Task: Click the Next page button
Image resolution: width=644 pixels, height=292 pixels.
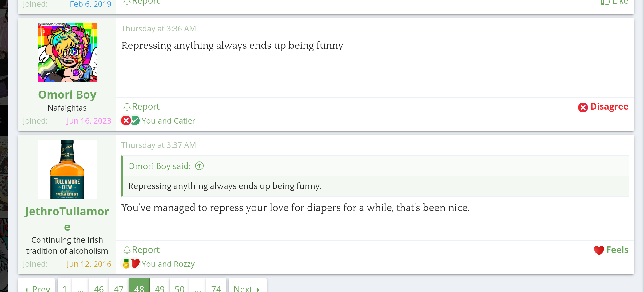Action: tap(247, 288)
